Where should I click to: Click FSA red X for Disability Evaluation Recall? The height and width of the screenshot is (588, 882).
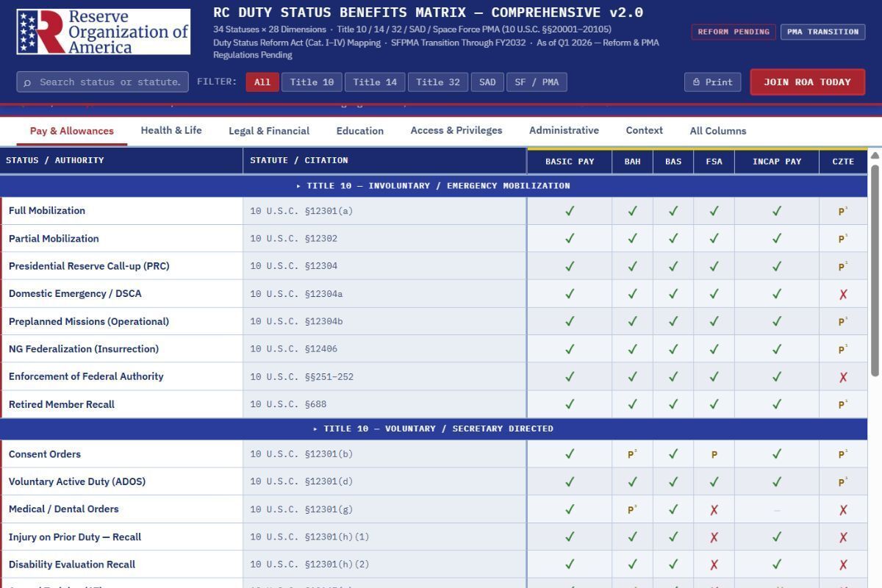(x=714, y=564)
